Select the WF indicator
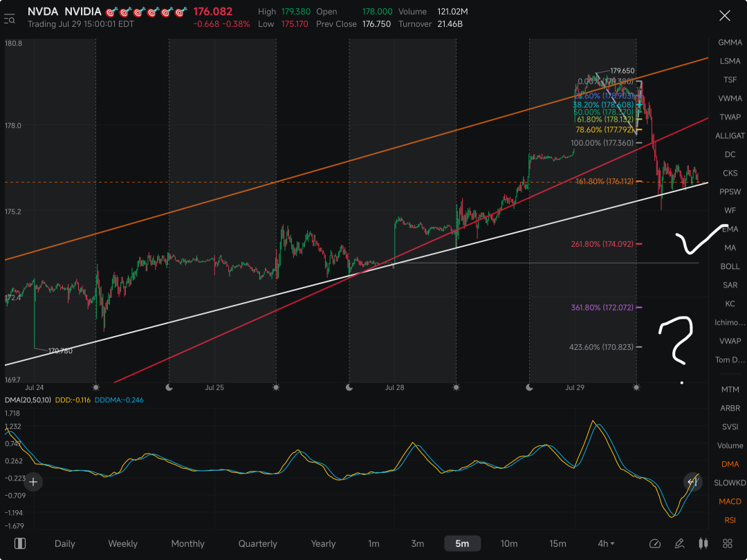The width and height of the screenshot is (747, 560). [x=730, y=210]
